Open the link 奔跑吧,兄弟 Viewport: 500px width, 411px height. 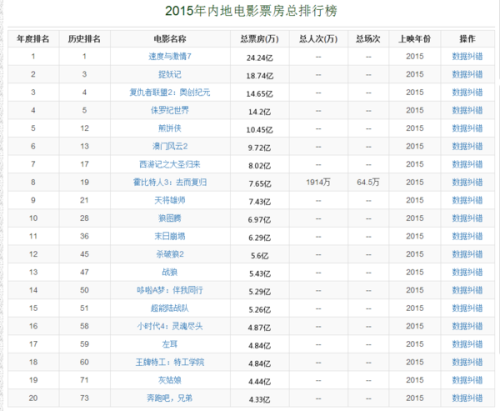[x=170, y=398]
